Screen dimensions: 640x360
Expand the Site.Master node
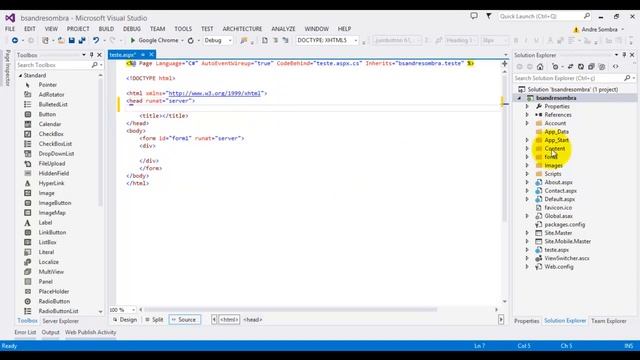pyautogui.click(x=527, y=233)
